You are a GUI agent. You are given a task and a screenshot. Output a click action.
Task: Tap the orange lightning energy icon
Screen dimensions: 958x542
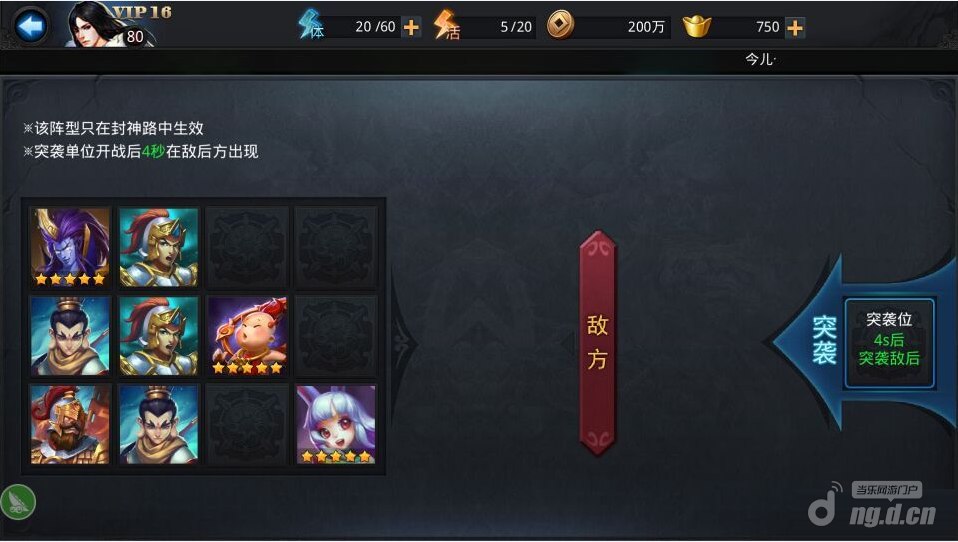coord(446,26)
